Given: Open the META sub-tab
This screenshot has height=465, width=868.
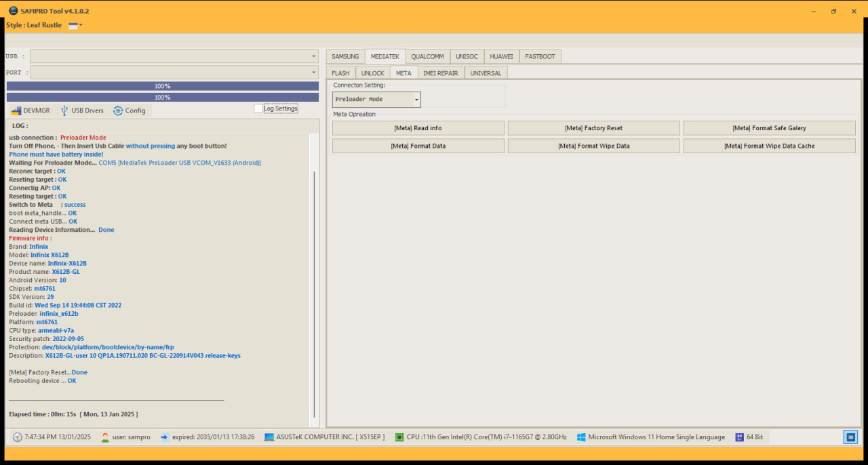Looking at the screenshot, I should point(403,73).
